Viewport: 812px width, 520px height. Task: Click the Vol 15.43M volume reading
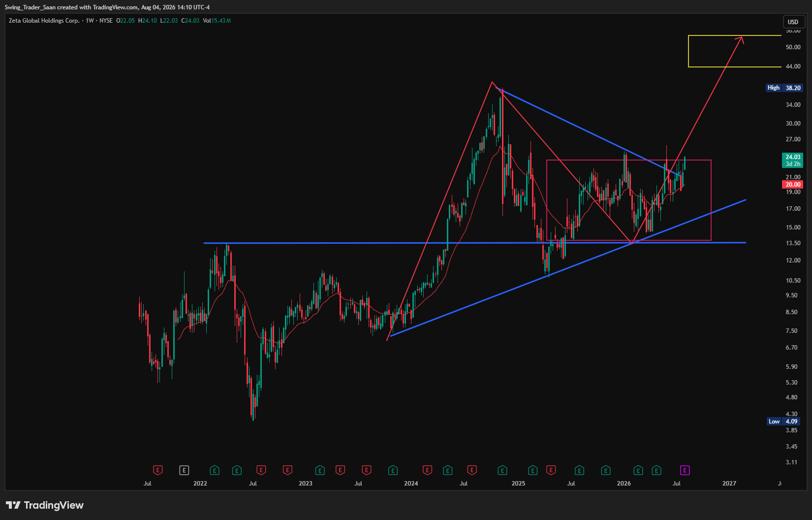tap(217, 21)
